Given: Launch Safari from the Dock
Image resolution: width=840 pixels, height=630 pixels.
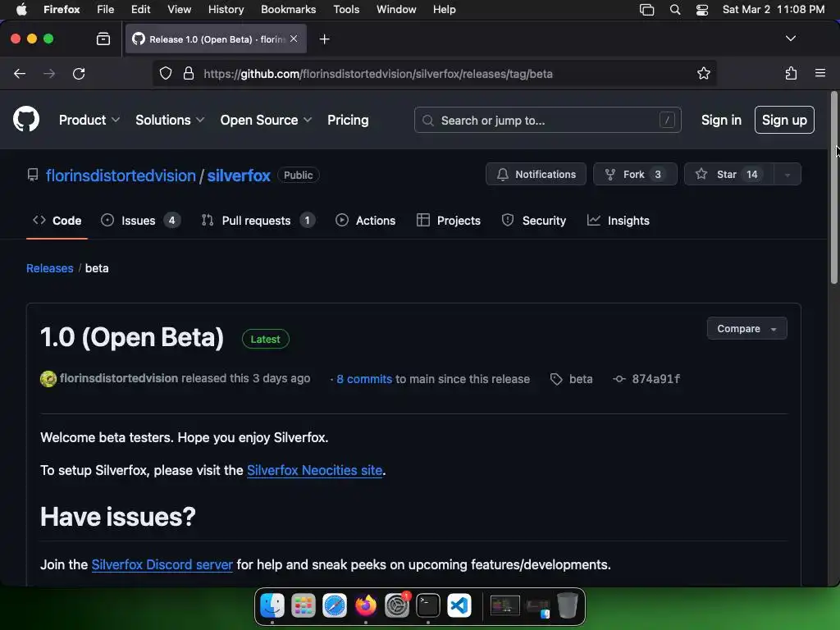Looking at the screenshot, I should [335, 606].
